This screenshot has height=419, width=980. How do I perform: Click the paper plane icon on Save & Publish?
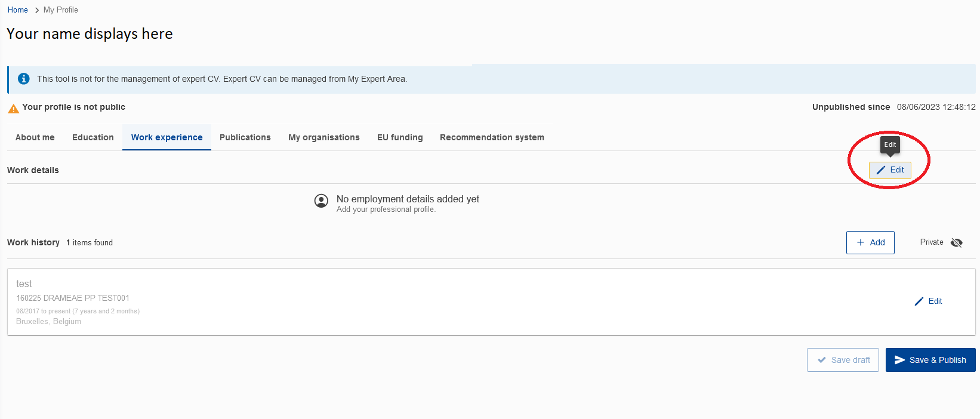point(900,360)
